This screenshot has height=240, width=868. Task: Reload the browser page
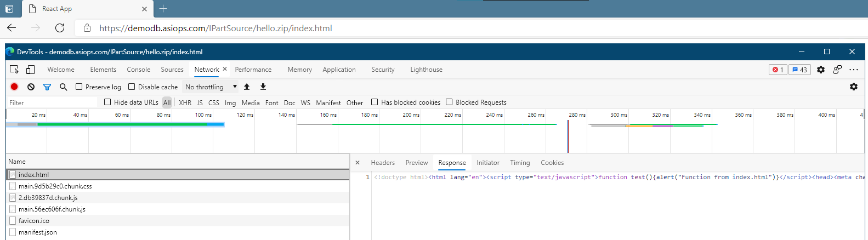60,28
